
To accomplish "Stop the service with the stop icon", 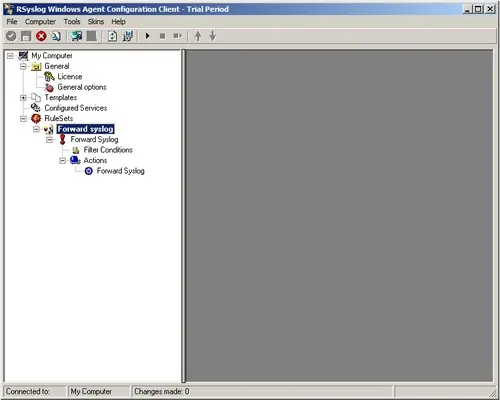I will pyautogui.click(x=162, y=36).
